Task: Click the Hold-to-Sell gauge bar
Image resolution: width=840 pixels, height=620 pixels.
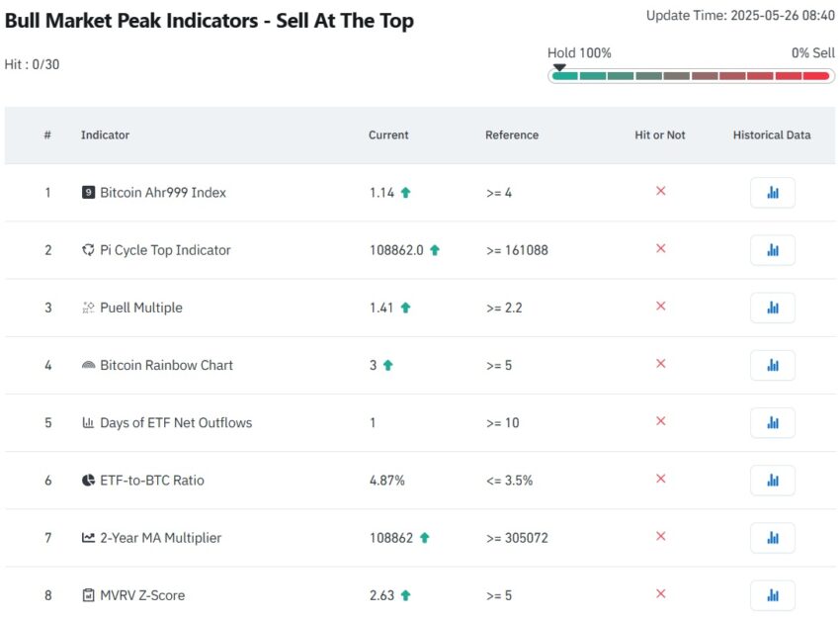Action: coord(691,76)
